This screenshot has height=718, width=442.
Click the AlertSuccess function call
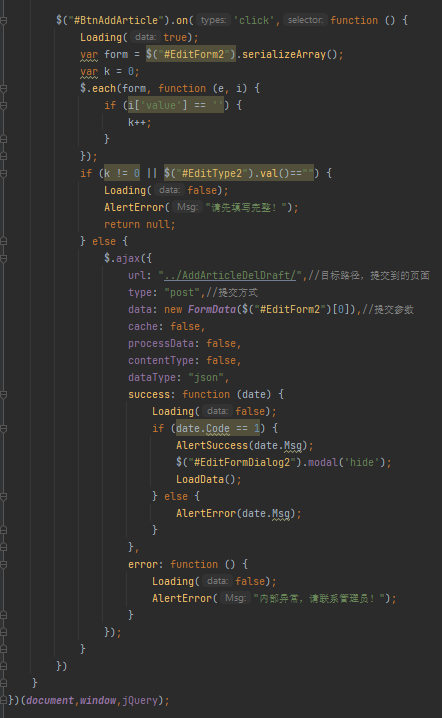212,446
